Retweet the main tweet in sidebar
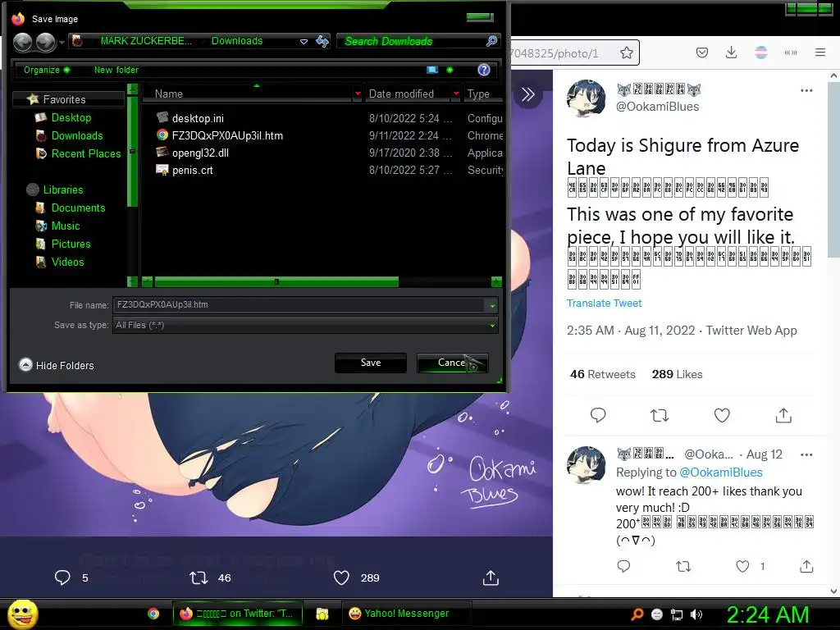840x630 pixels. pos(660,415)
